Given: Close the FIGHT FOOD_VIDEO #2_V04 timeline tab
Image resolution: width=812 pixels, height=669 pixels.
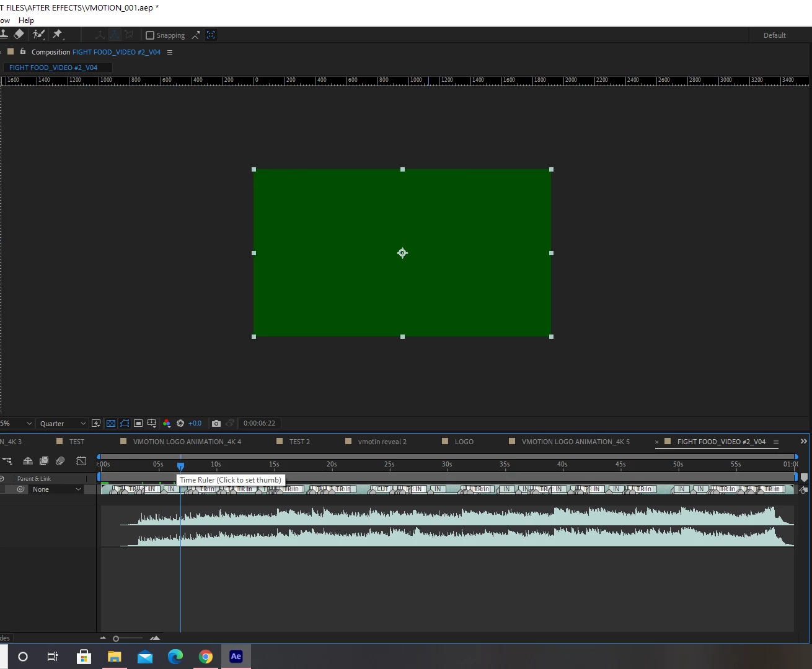Looking at the screenshot, I should (657, 442).
